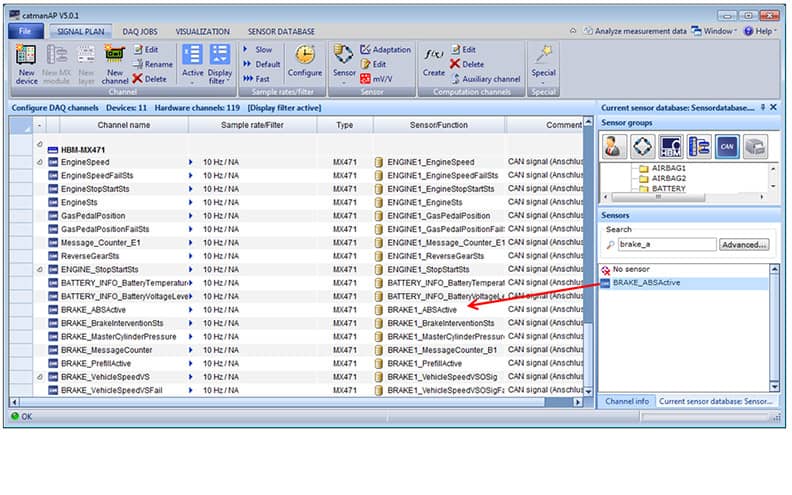Click Edit in the Channel group
This screenshot has height=495, width=792.
[x=146, y=50]
